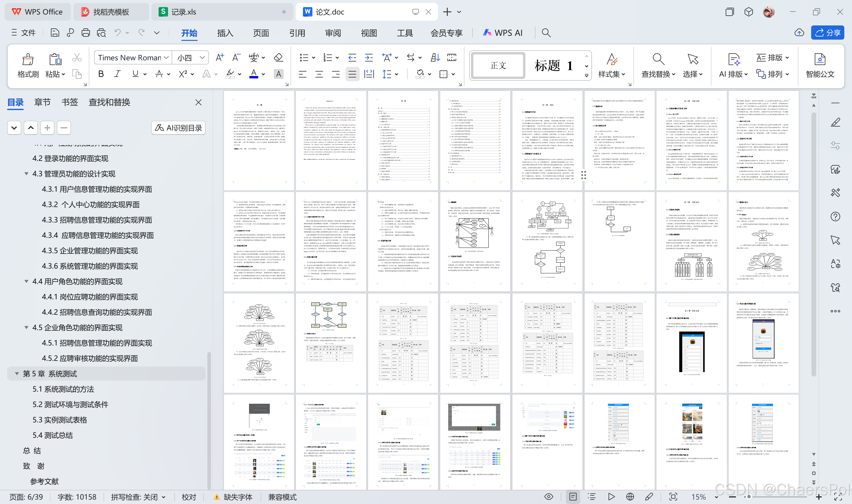Click the AI 排版 layout icon
Viewport: 852px width, 504px height.
point(733,59)
